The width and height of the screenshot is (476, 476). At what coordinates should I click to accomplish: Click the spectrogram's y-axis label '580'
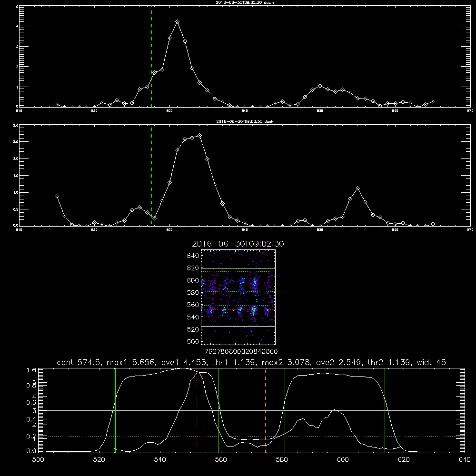tap(193, 293)
